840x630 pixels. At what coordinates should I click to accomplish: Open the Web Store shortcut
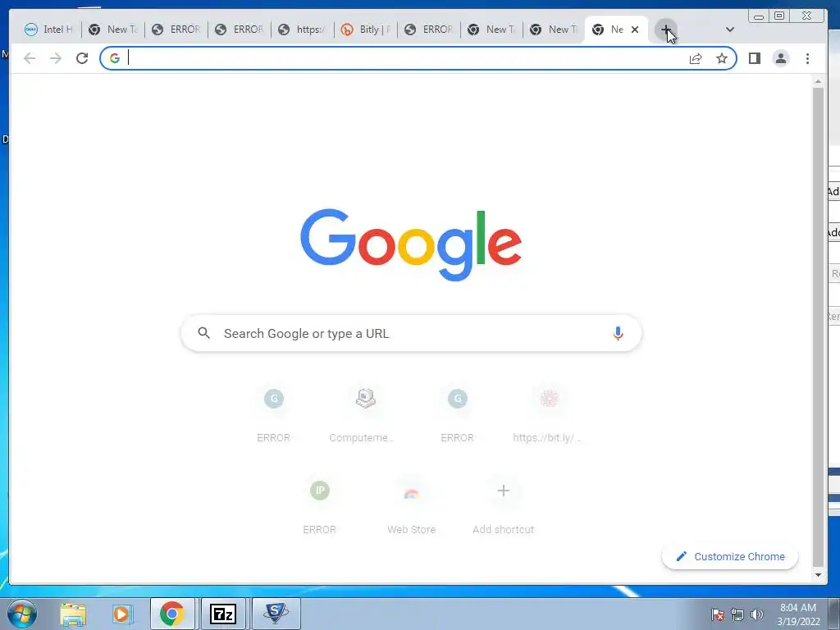tap(412, 506)
